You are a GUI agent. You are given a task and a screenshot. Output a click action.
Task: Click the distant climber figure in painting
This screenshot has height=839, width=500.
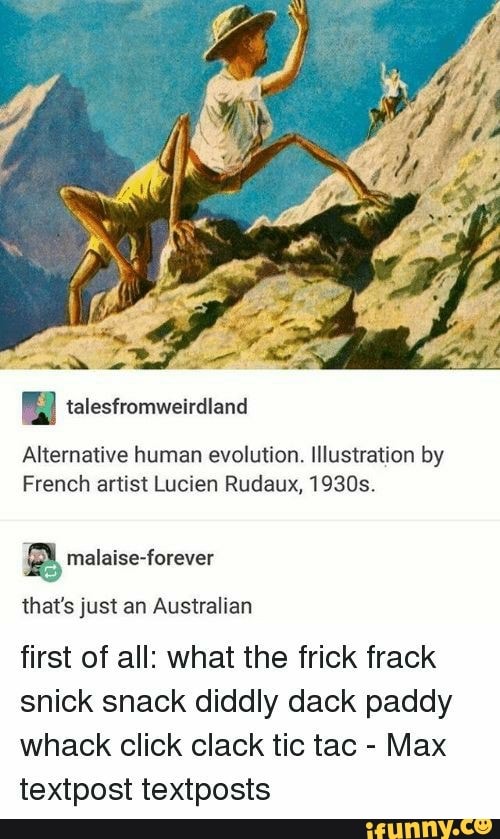click(x=390, y=97)
